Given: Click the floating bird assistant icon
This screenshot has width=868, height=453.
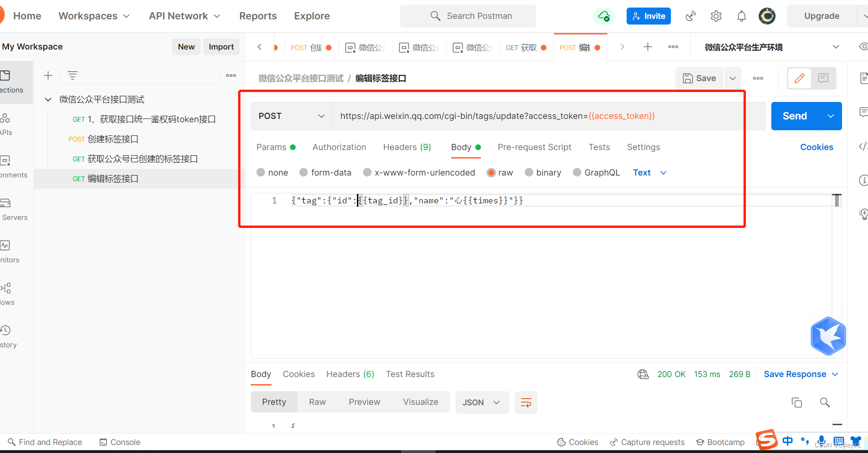Looking at the screenshot, I should [x=828, y=336].
